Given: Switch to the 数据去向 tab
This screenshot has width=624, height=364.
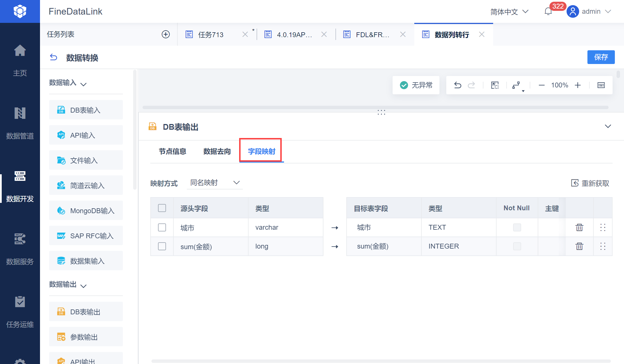Looking at the screenshot, I should (x=217, y=151).
